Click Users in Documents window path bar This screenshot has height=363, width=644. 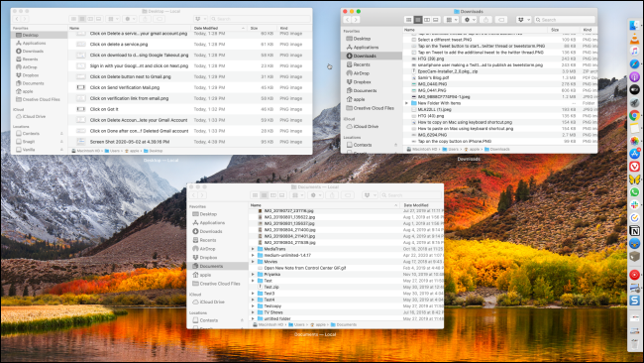click(x=296, y=324)
